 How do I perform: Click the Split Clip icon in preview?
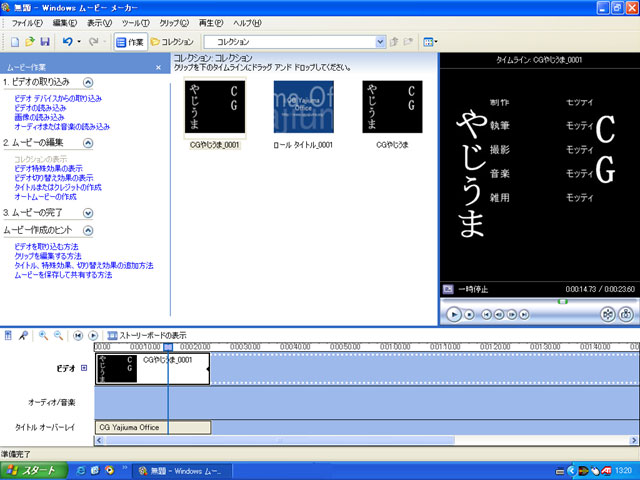click(x=607, y=314)
